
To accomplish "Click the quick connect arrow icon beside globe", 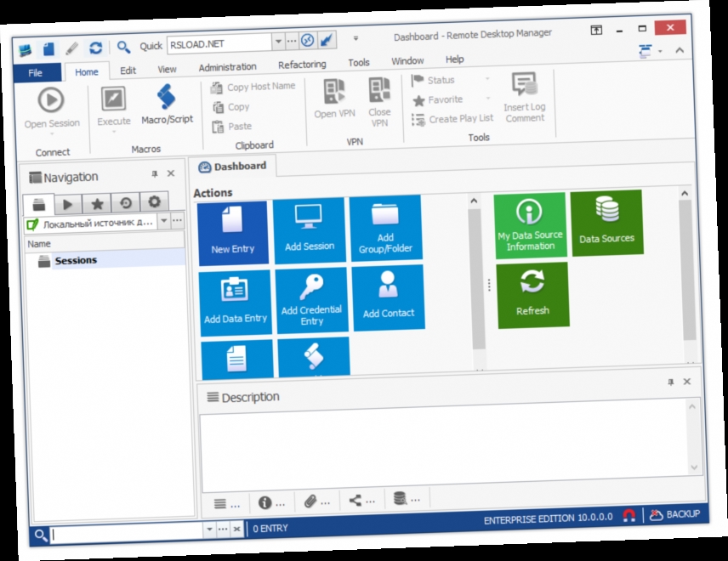I will [327, 39].
